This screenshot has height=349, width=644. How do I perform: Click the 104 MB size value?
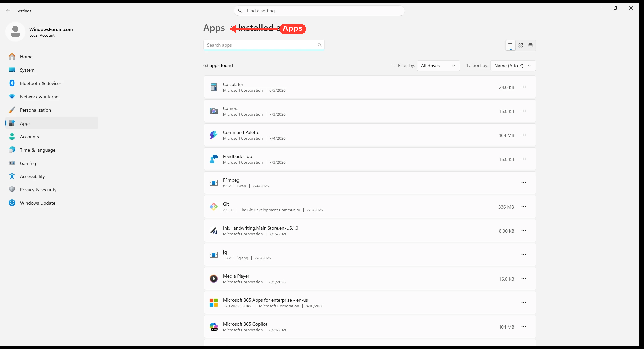coord(507,327)
